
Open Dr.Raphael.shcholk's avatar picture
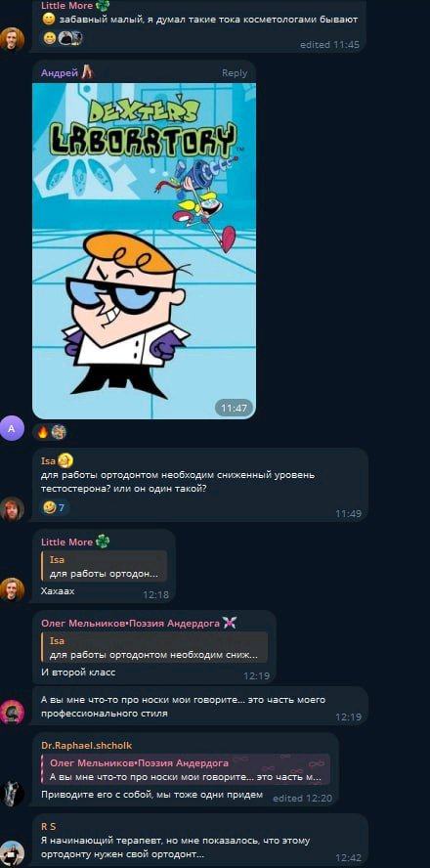pyautogui.click(x=12, y=794)
